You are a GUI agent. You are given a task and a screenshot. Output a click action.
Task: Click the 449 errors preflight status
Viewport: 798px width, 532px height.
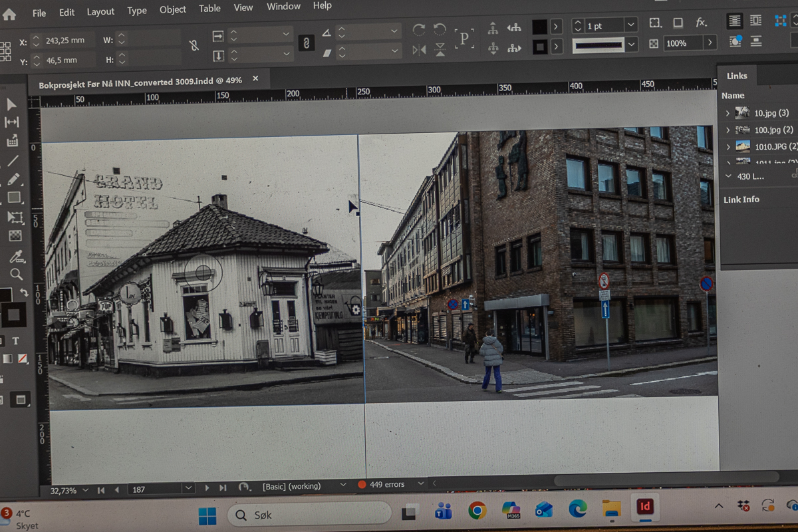click(x=386, y=484)
